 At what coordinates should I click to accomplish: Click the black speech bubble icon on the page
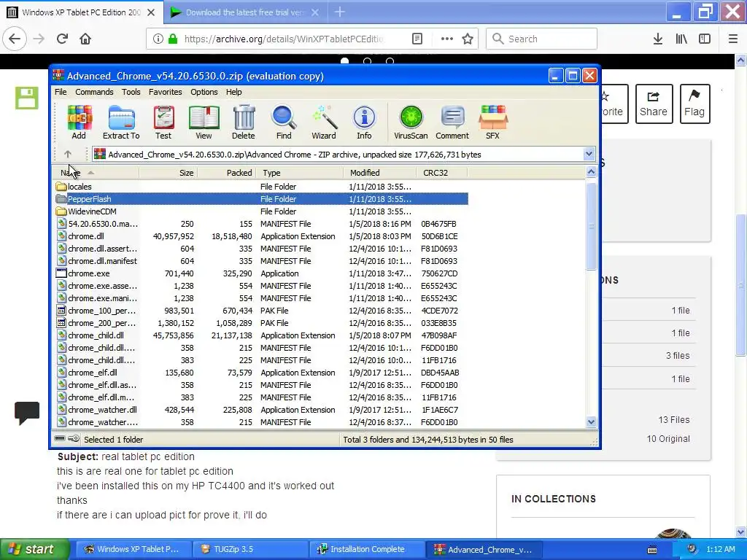click(27, 413)
